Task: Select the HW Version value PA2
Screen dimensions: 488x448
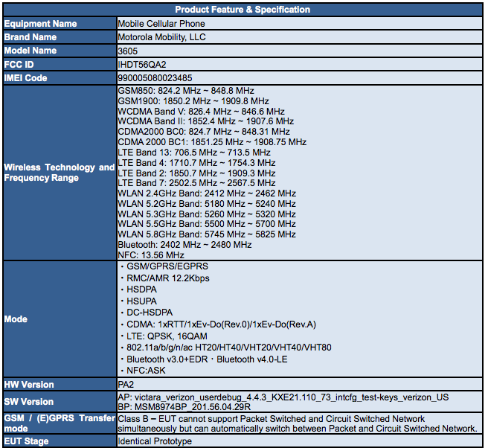Action: click(x=126, y=385)
